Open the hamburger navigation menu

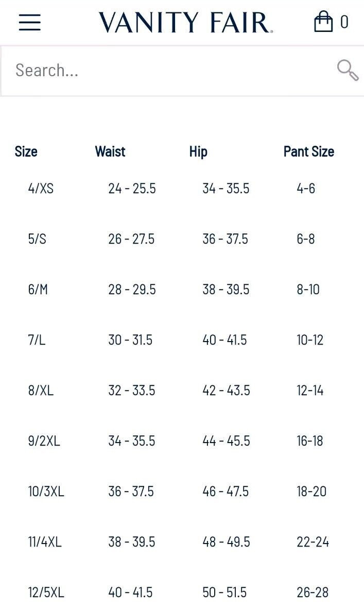pos(30,22)
